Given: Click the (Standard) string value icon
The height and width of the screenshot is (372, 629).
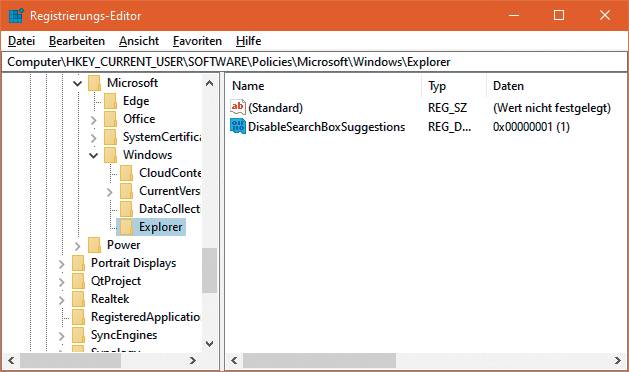Looking at the screenshot, I should [x=237, y=107].
